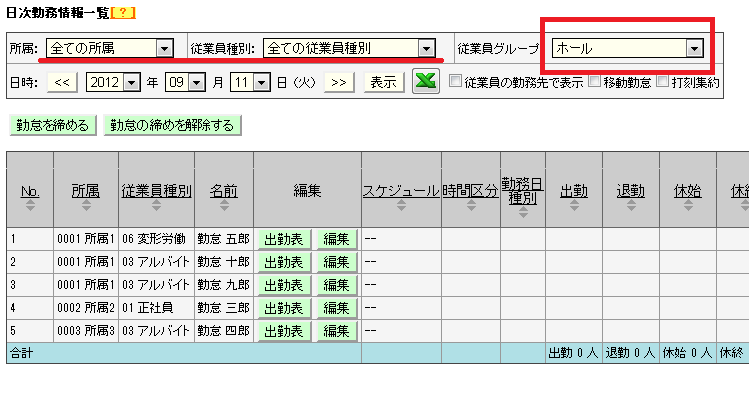Click 編集 for 勤怠 五郎
The image size is (749, 393).
point(337,239)
